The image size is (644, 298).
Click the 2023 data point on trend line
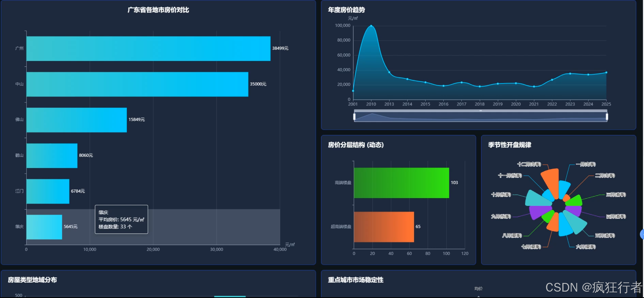pyautogui.click(x=570, y=74)
